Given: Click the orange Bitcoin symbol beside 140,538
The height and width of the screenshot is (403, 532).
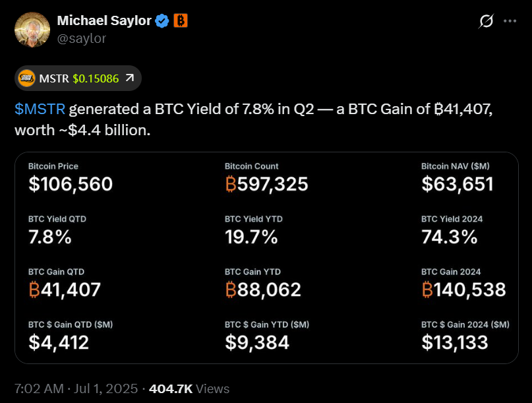Looking at the screenshot, I should point(427,290).
